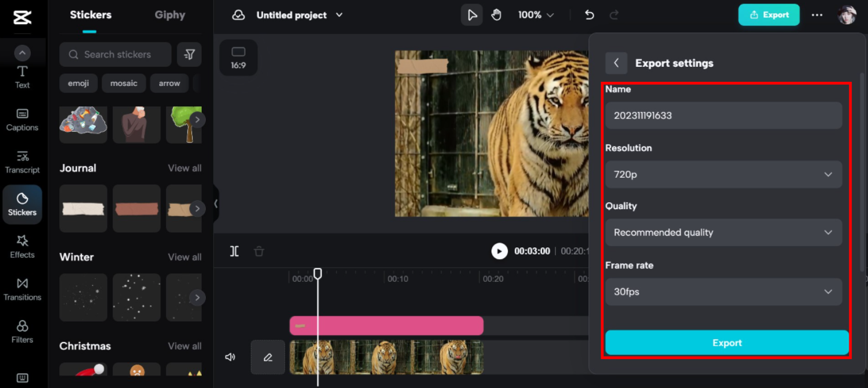The image size is (868, 388).
Task: Select the hand pan tool
Action: click(496, 15)
